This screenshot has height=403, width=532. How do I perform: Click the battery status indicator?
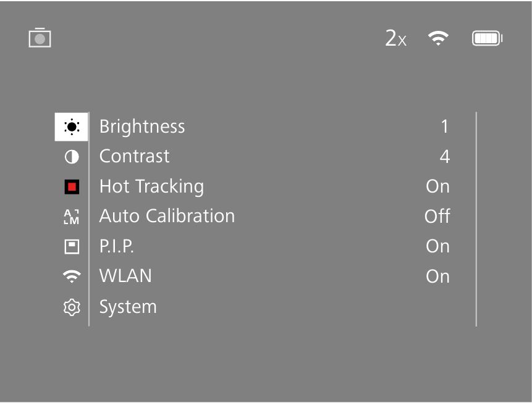tap(487, 38)
